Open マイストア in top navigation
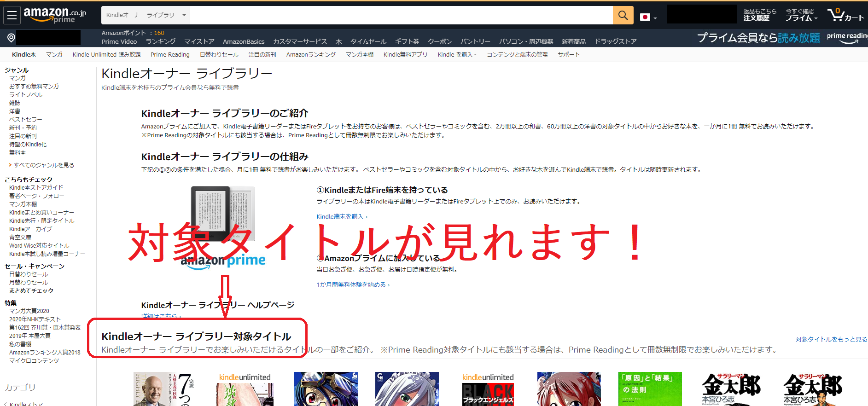Image resolution: width=868 pixels, height=406 pixels. point(199,41)
